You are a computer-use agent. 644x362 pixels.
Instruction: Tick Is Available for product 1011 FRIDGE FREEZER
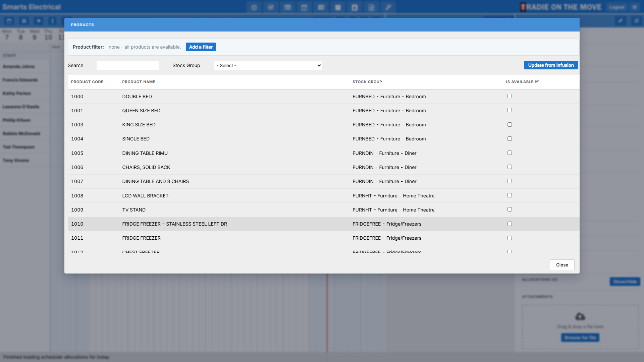pos(509,238)
